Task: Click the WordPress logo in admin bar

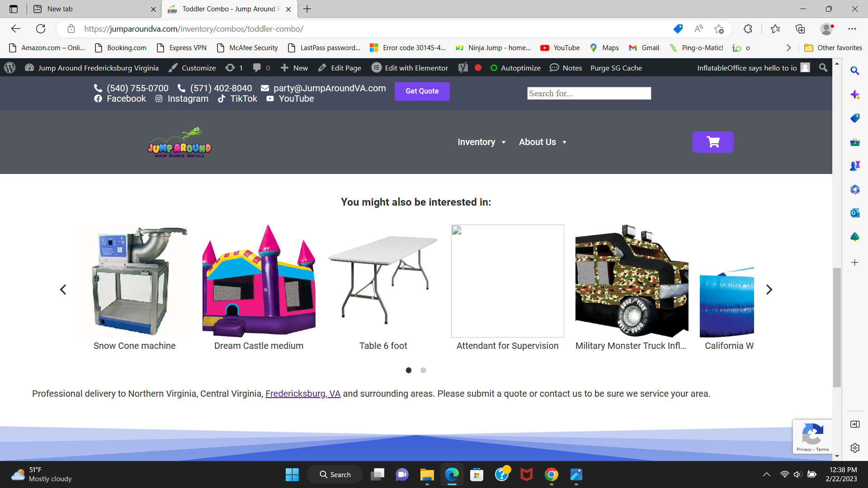Action: [9, 68]
